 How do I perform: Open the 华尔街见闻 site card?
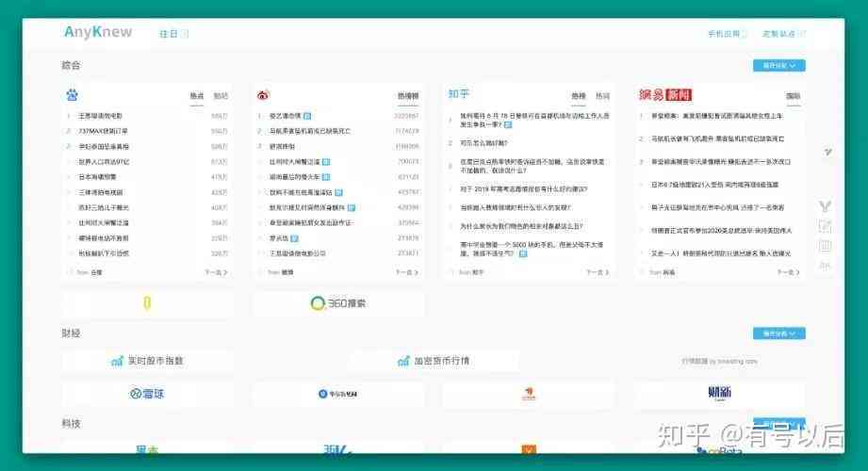point(338,394)
